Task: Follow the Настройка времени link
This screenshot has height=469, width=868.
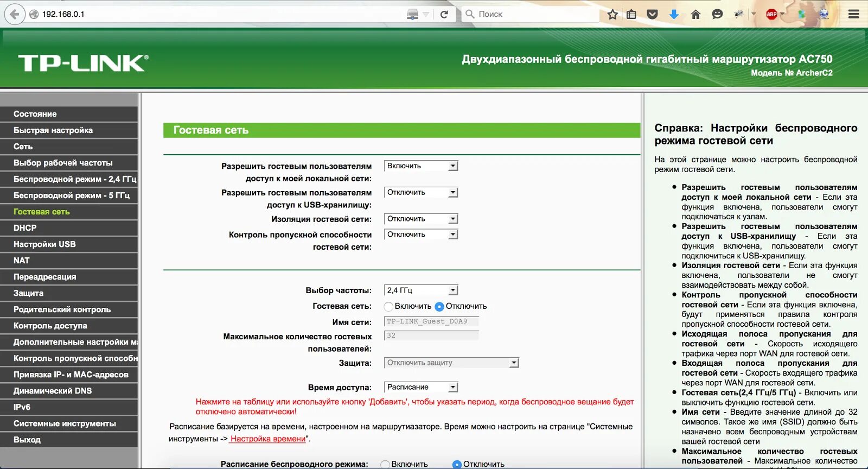Action: click(267, 439)
